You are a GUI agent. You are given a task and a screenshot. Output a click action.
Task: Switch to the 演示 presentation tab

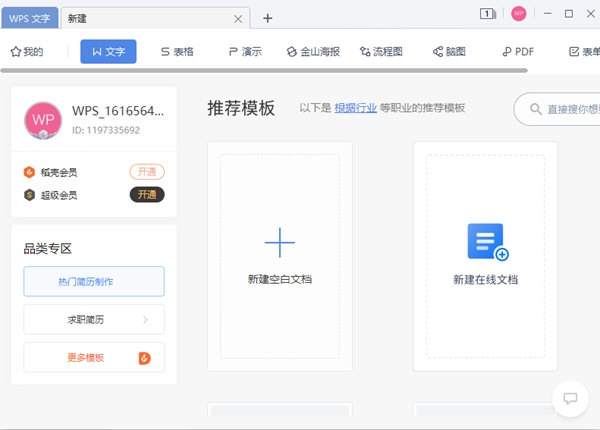(x=245, y=52)
